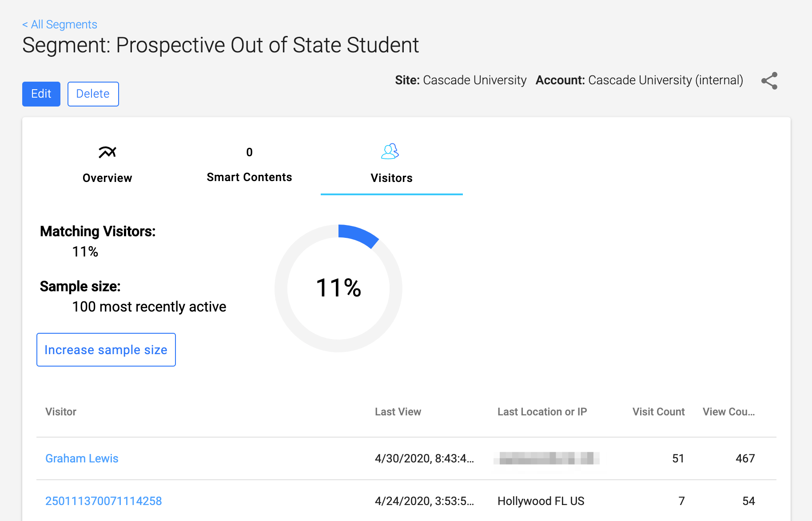The image size is (812, 521).
Task: Sort by Visitor column header
Action: click(61, 412)
